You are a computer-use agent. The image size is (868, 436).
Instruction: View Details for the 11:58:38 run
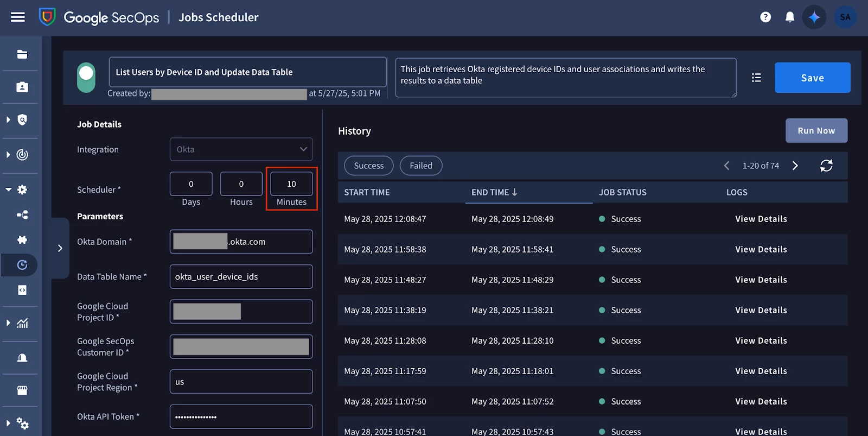click(x=761, y=249)
